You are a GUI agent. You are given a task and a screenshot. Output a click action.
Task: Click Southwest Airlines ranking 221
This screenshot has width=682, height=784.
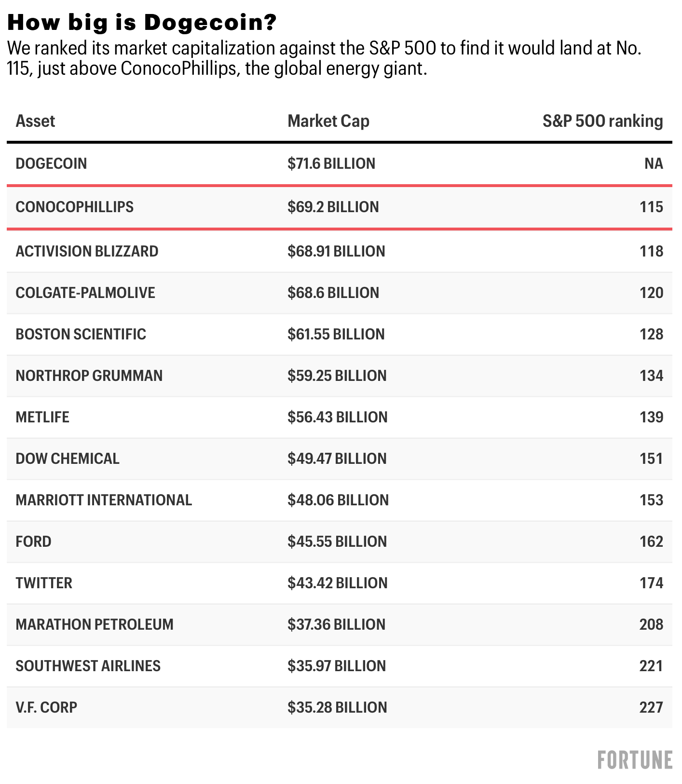651,666
